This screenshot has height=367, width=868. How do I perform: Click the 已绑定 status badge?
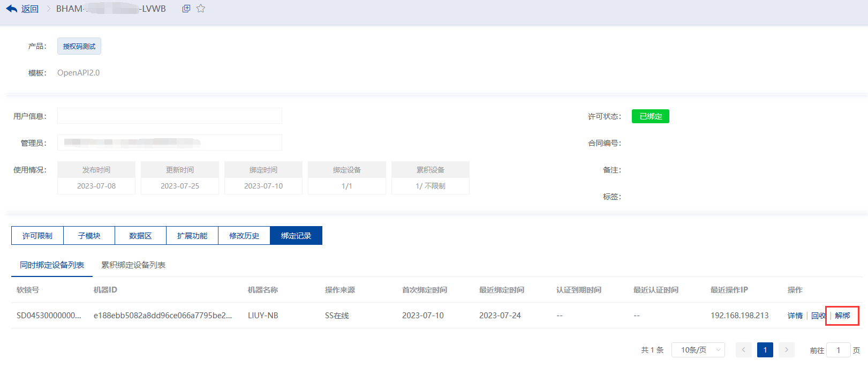tap(651, 116)
